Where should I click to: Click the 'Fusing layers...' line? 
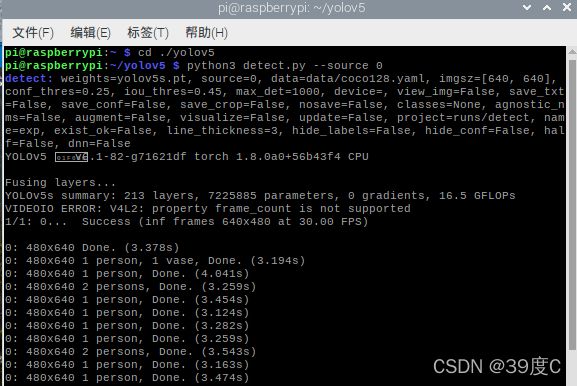61,183
